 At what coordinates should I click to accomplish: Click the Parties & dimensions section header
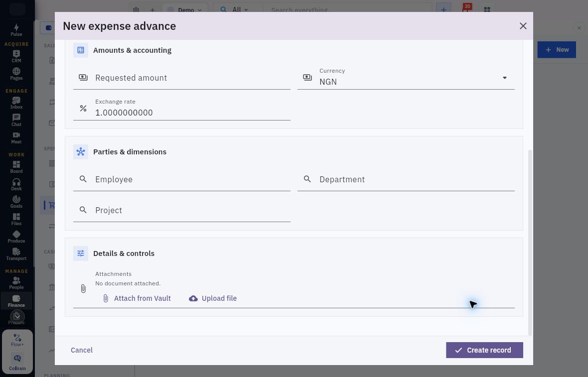pyautogui.click(x=130, y=152)
